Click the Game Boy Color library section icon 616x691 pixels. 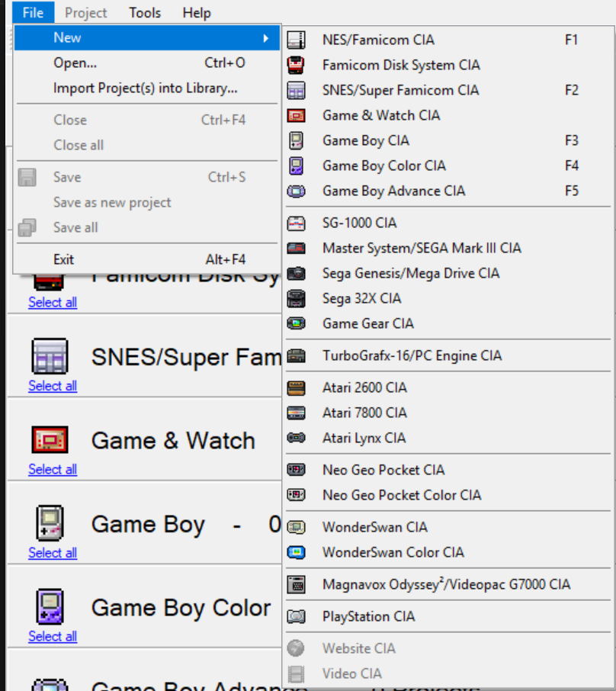coord(50,607)
